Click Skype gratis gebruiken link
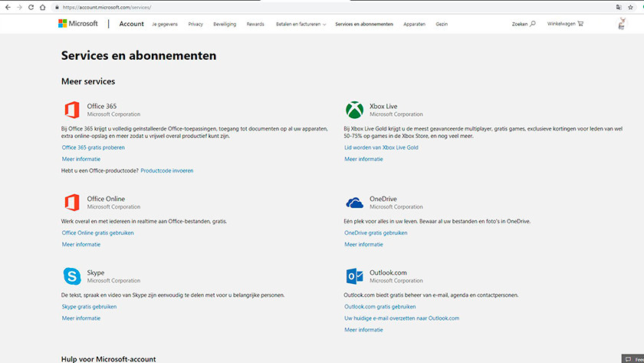The height and width of the screenshot is (363, 644). (x=89, y=306)
